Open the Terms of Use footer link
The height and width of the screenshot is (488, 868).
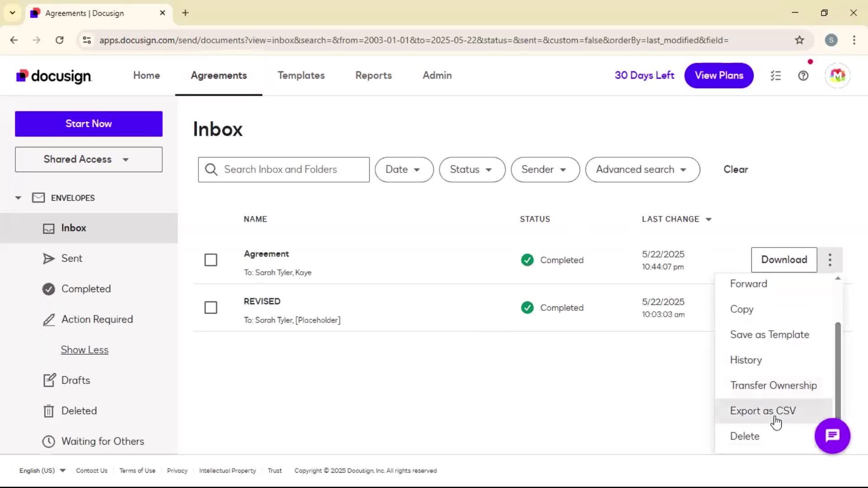(137, 470)
